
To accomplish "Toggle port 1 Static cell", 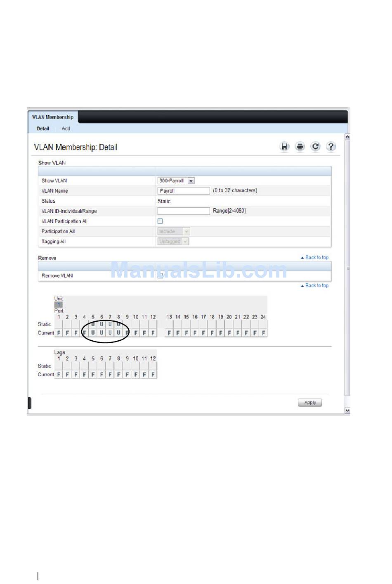I will click(59, 324).
